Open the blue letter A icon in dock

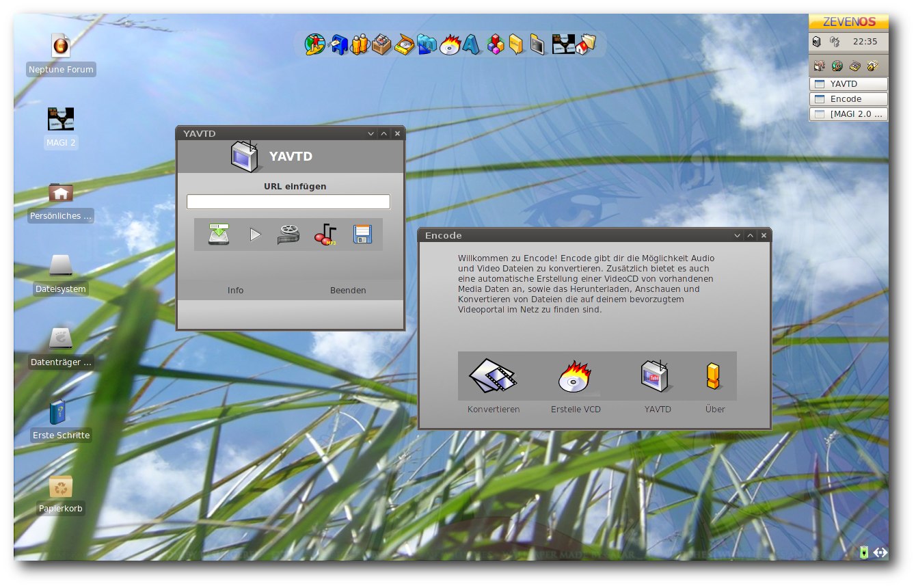tap(471, 44)
